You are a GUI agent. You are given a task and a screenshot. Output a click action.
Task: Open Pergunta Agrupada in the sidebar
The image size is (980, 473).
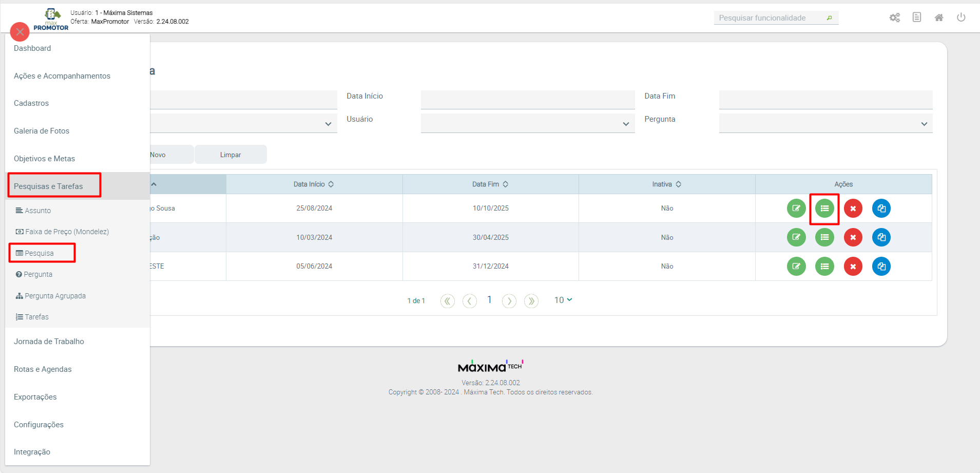(x=55, y=296)
